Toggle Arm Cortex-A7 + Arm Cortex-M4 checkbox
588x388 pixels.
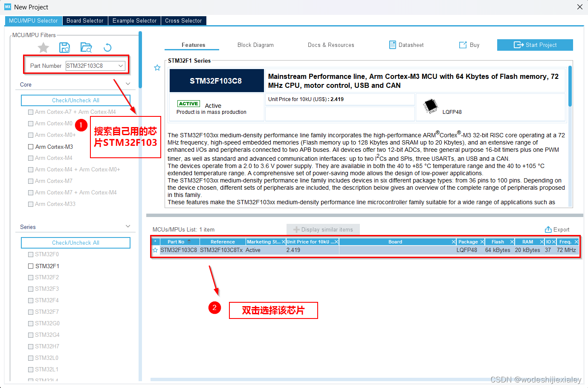(x=31, y=112)
